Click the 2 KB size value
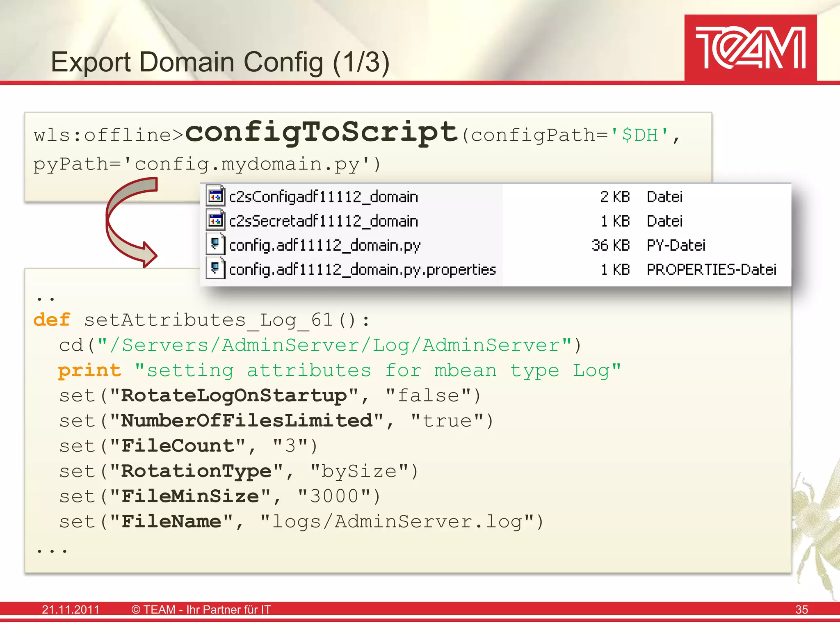Viewport: 840px width, 630px height. coord(615,197)
